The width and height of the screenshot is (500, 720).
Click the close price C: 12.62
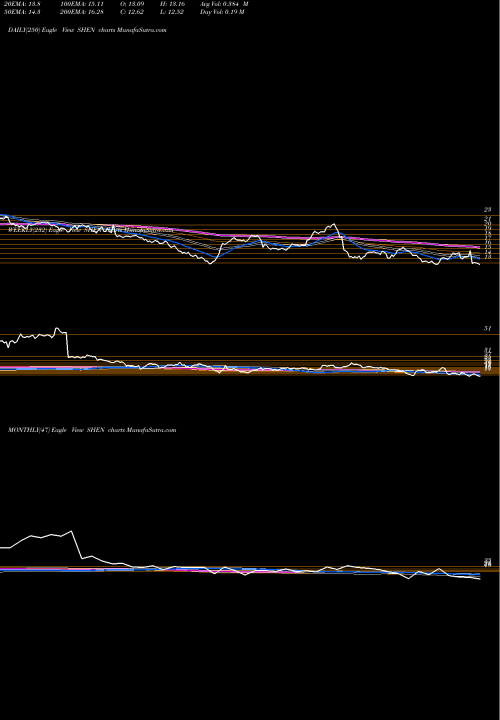(x=133, y=12)
